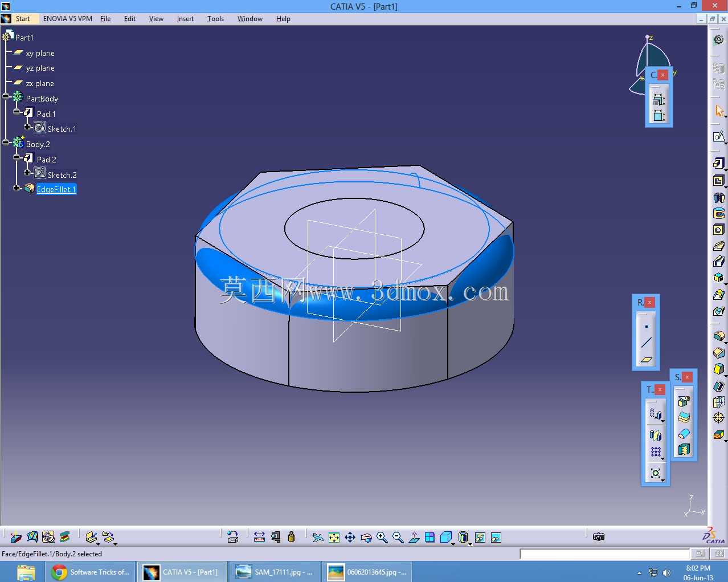Click the Sew Surface tool

[684, 450]
